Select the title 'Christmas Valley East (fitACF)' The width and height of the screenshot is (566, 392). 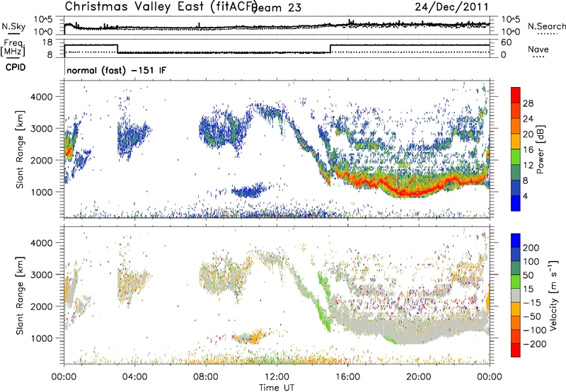(x=161, y=6)
